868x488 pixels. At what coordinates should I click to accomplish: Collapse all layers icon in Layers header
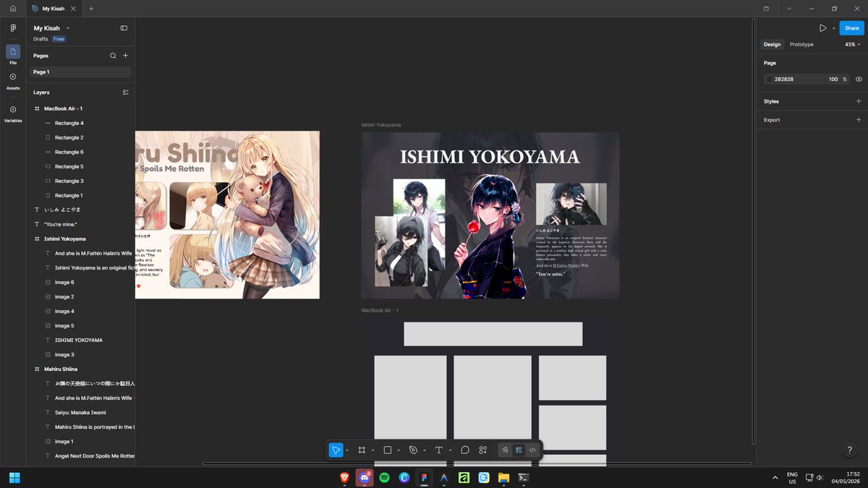pyautogui.click(x=125, y=93)
